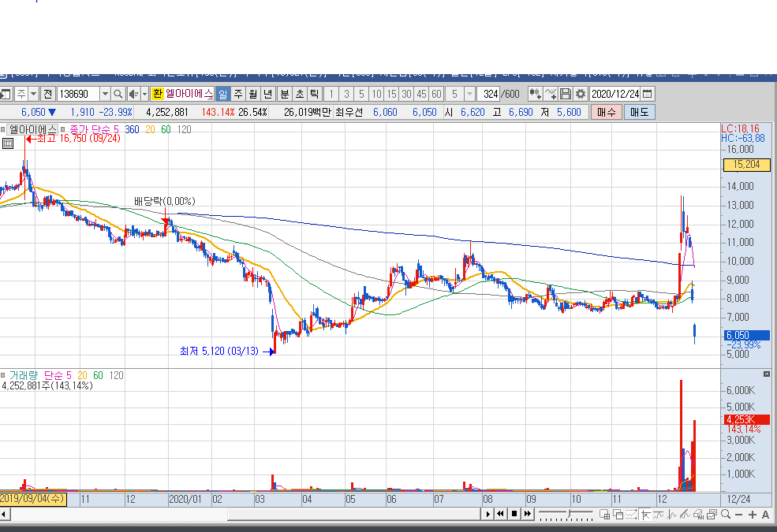Click the rewind button in playback controls
The image size is (777, 532).
[x=500, y=514]
